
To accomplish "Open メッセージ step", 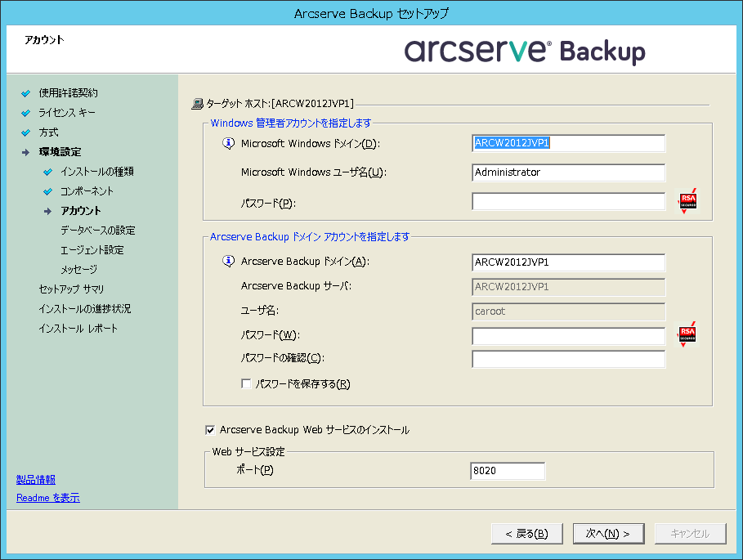I will (x=78, y=270).
